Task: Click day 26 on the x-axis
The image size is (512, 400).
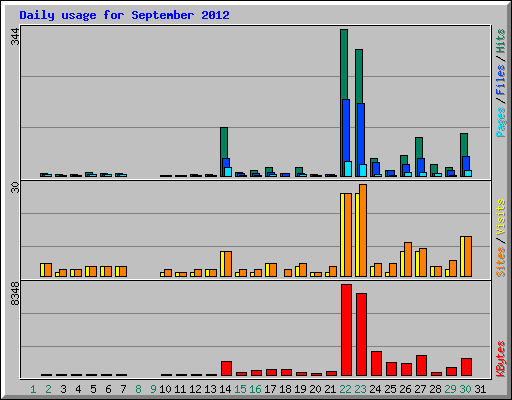Action: pos(405,389)
